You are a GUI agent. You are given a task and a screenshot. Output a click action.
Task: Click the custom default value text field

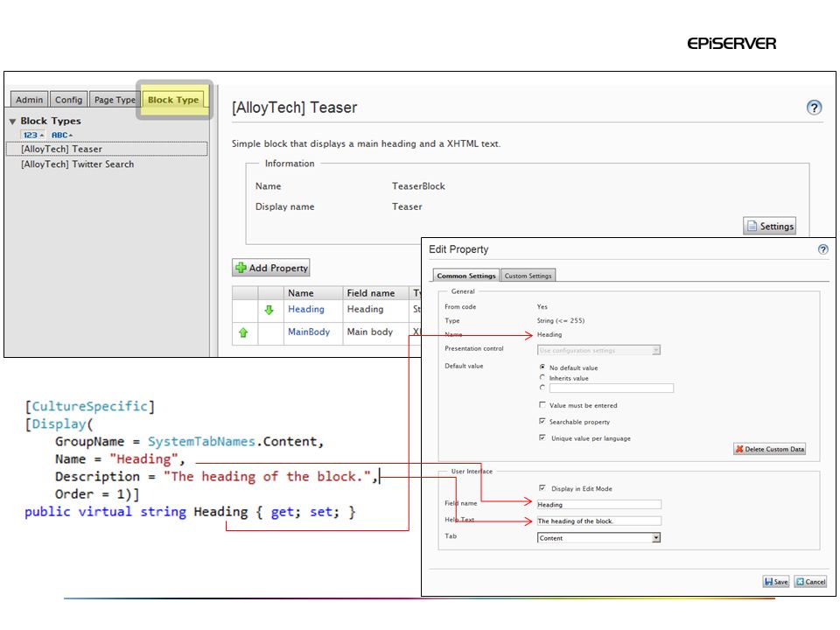click(612, 388)
